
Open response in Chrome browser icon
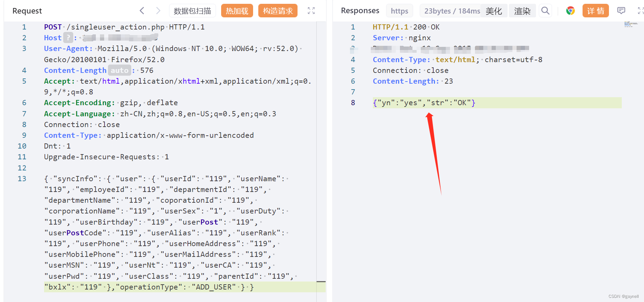(570, 11)
